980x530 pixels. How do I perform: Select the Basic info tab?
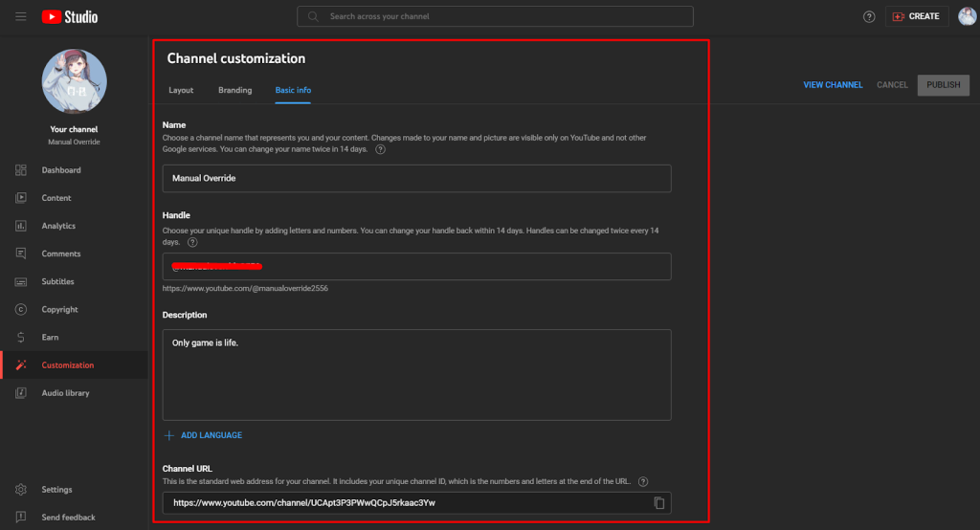(293, 90)
